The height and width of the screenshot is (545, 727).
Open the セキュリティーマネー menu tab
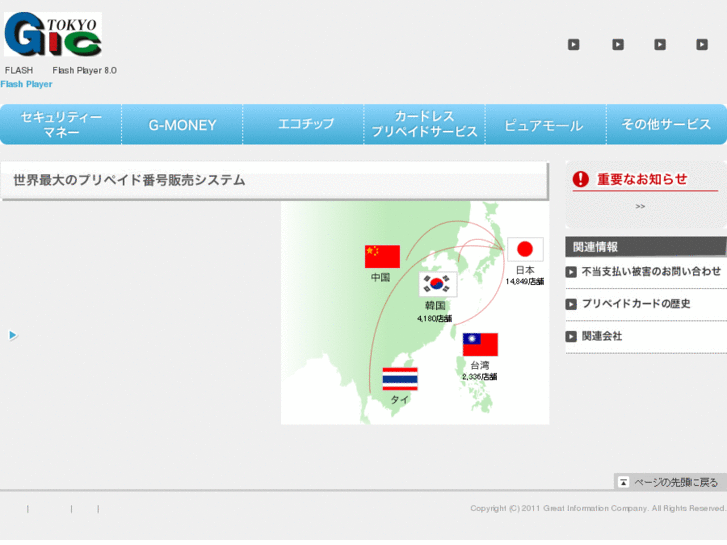point(61,124)
